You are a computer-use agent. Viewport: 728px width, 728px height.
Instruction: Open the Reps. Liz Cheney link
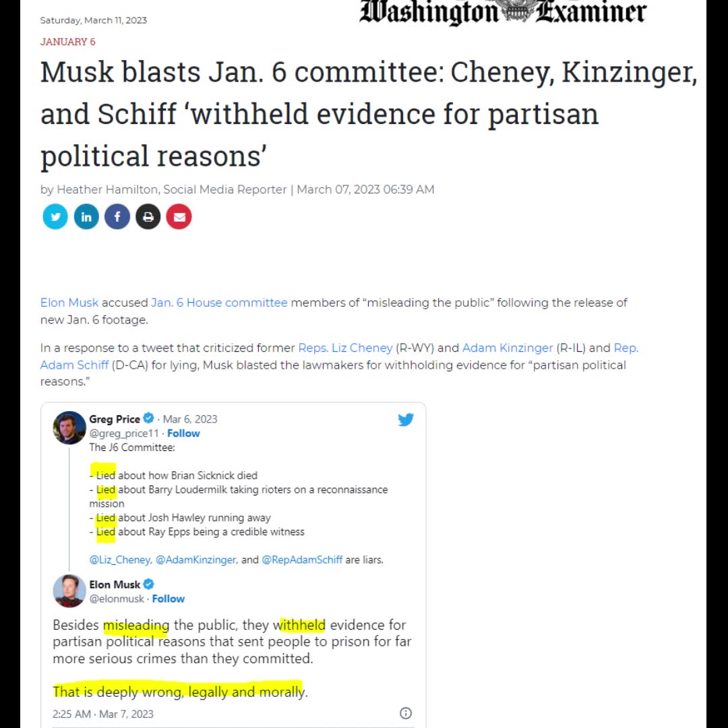(x=345, y=348)
